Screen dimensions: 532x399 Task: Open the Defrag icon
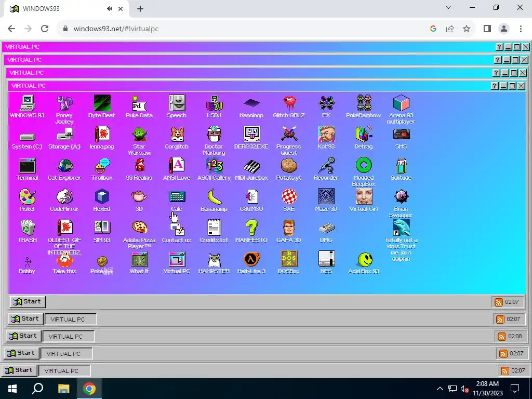[x=364, y=137]
